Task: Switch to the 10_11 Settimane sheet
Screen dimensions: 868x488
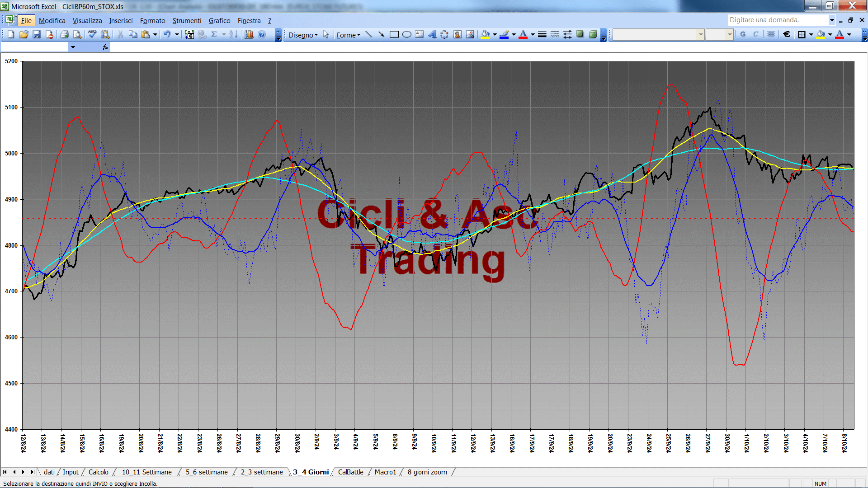Action: click(147, 472)
